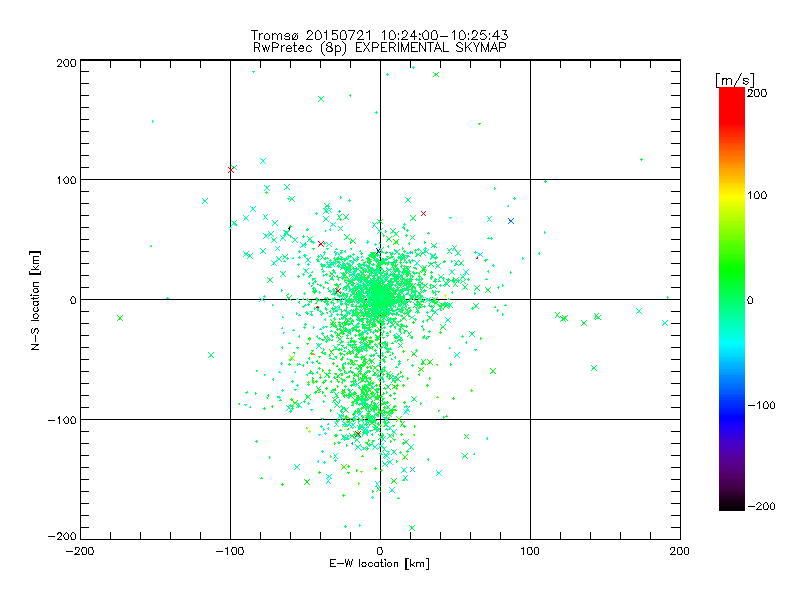Click the y-axis tick label '200'

[x=66, y=63]
